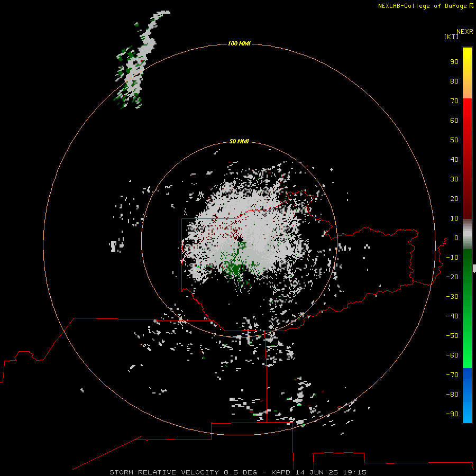This screenshot has height=476, width=476.
Task: Click the -30 value on the velocity scale
Action: tap(452, 297)
